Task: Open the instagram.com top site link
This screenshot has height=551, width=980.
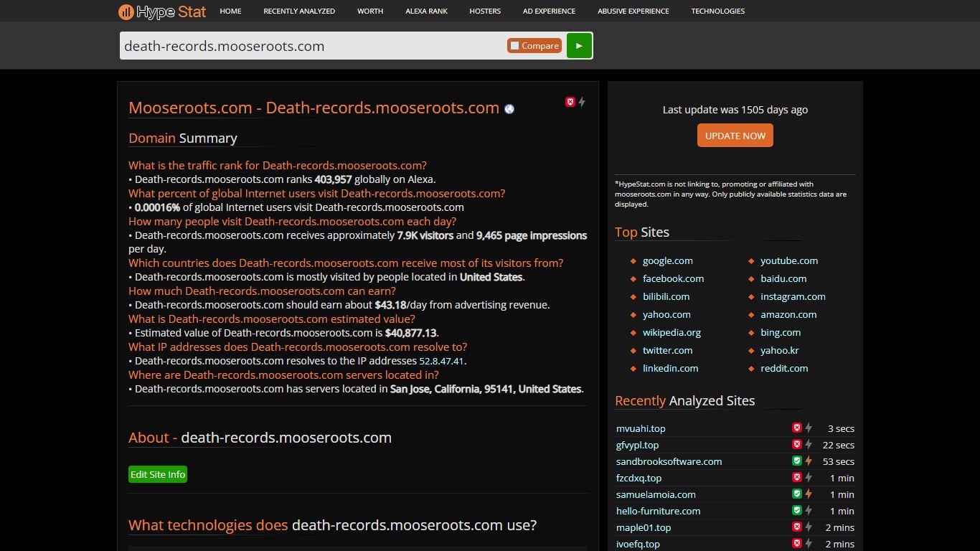Action: click(x=793, y=296)
